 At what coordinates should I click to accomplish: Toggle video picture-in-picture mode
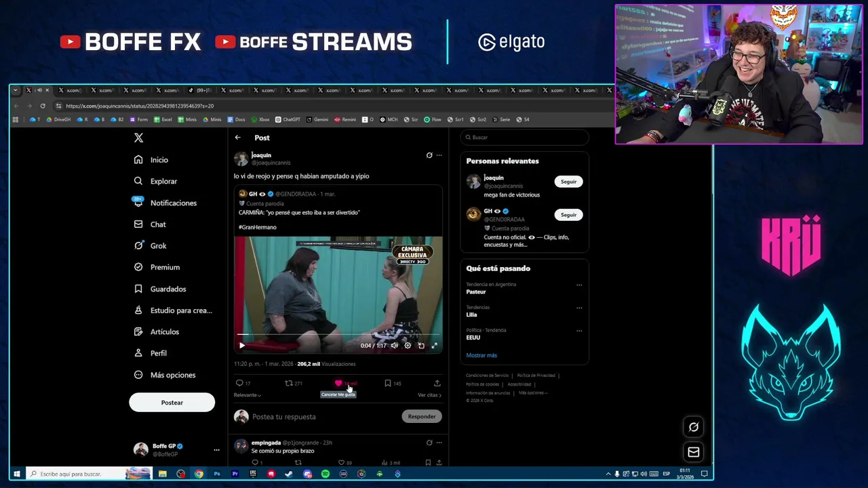click(x=421, y=346)
